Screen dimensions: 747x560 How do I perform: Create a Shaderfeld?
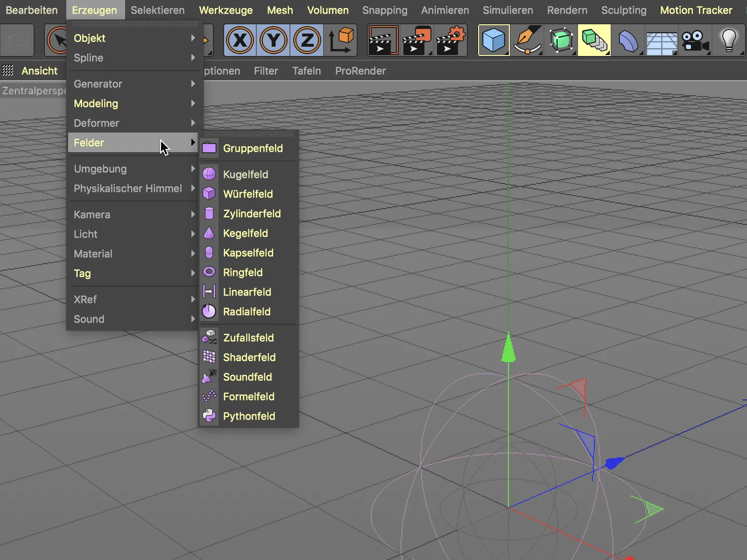click(x=249, y=357)
